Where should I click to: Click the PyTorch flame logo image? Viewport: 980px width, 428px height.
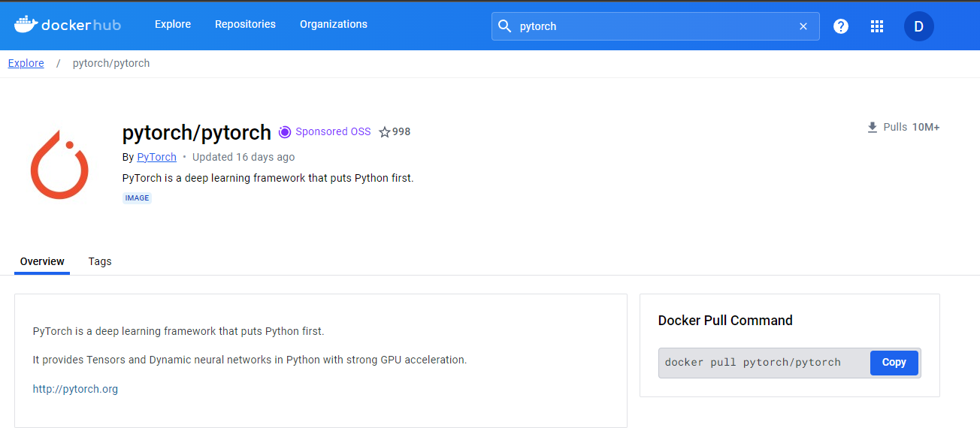pos(59,164)
